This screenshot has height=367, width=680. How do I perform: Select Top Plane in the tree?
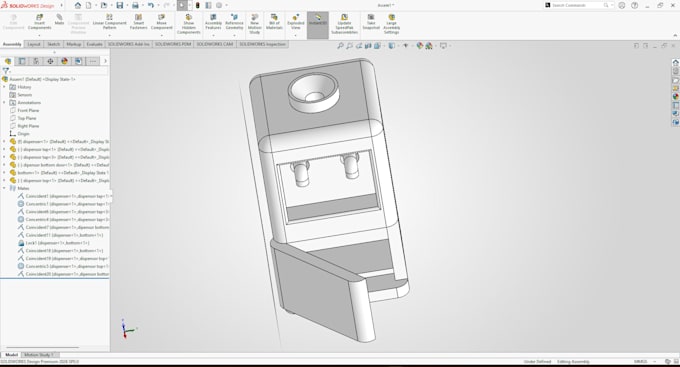coord(27,118)
